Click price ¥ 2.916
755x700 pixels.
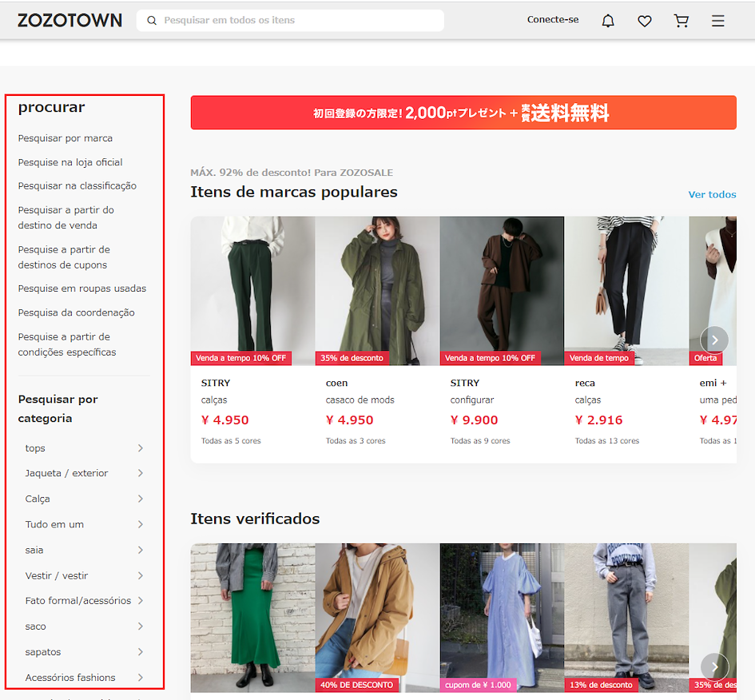point(598,420)
